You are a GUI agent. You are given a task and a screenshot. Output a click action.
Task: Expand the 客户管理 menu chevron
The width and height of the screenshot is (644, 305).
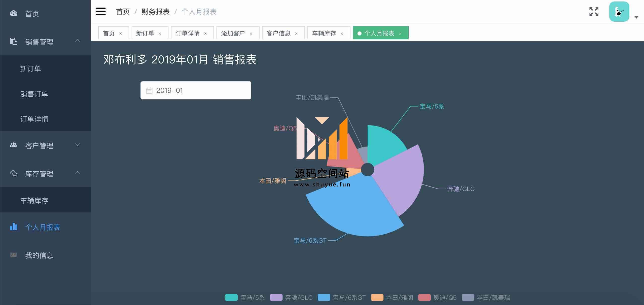pyautogui.click(x=78, y=145)
